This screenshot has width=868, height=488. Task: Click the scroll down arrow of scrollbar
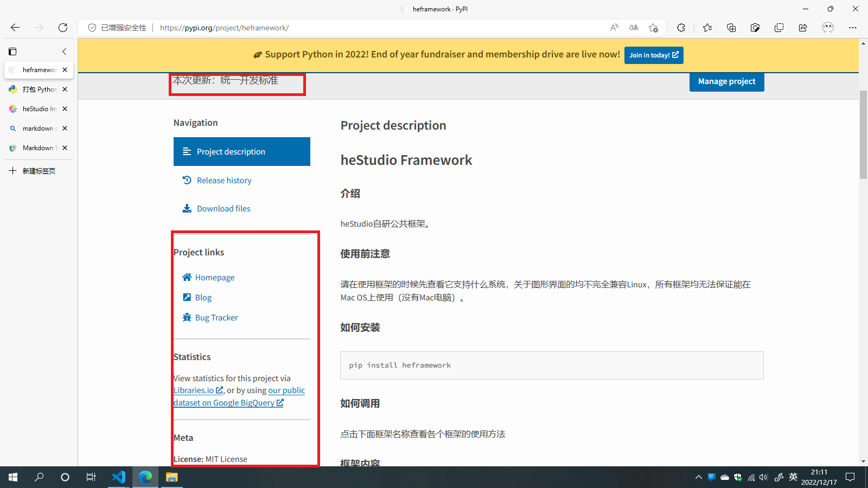coord(863,461)
